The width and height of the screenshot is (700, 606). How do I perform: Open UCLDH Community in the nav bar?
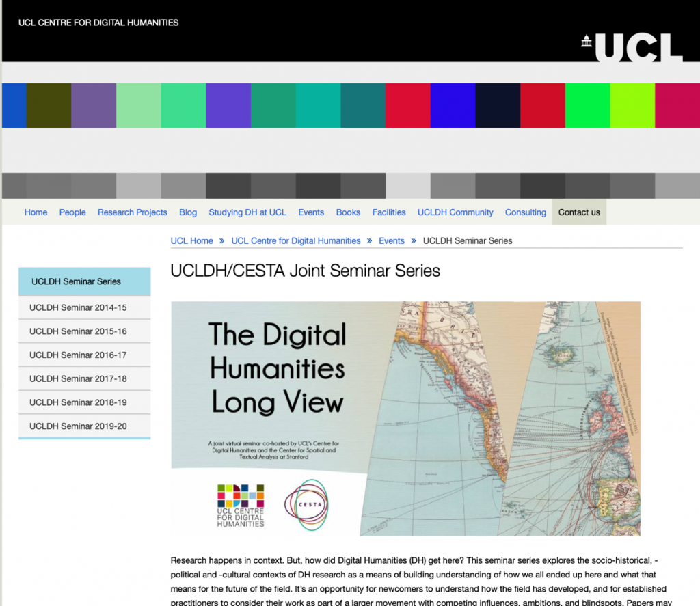[x=455, y=212]
